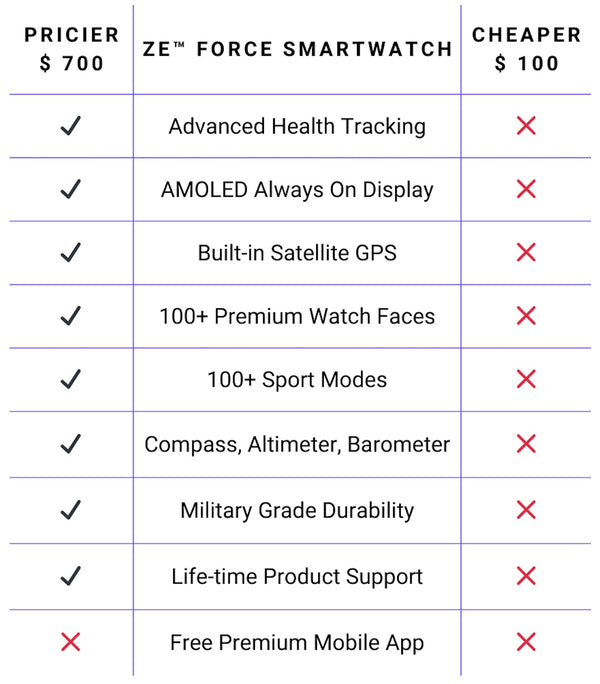Click the Cheaper red X for Advanced Health Tracking
600x684 pixels.
(x=526, y=126)
